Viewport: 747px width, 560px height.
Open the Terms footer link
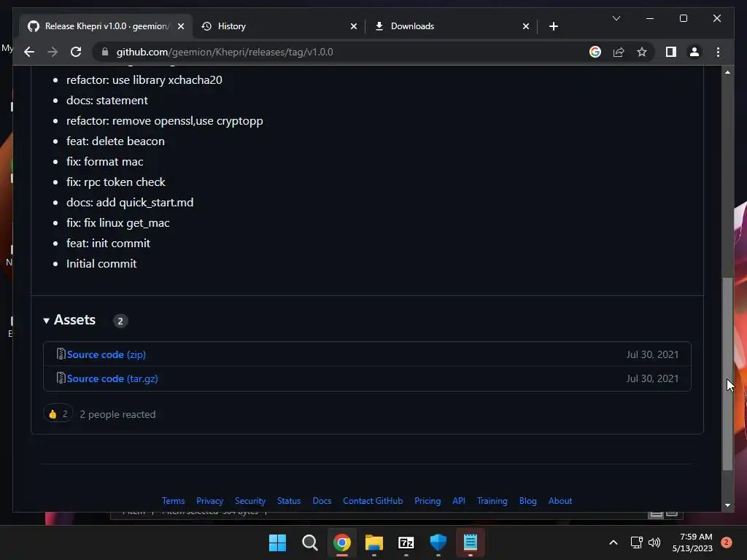173,501
